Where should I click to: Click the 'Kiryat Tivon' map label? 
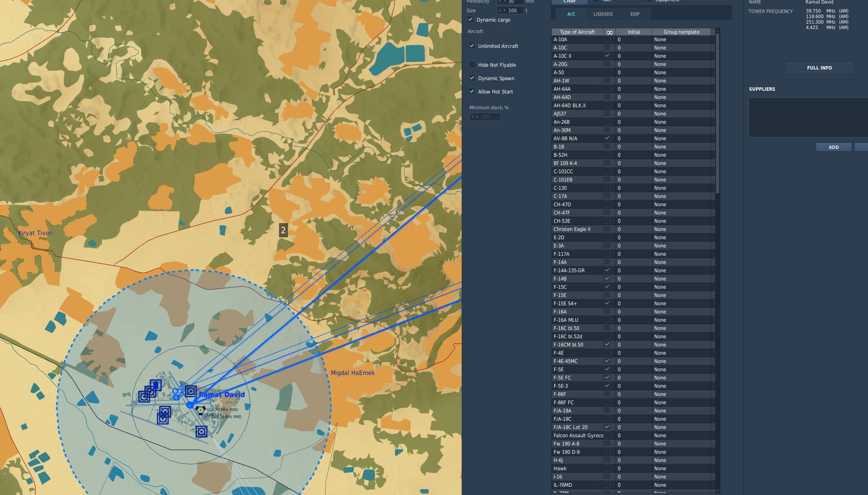coord(35,233)
